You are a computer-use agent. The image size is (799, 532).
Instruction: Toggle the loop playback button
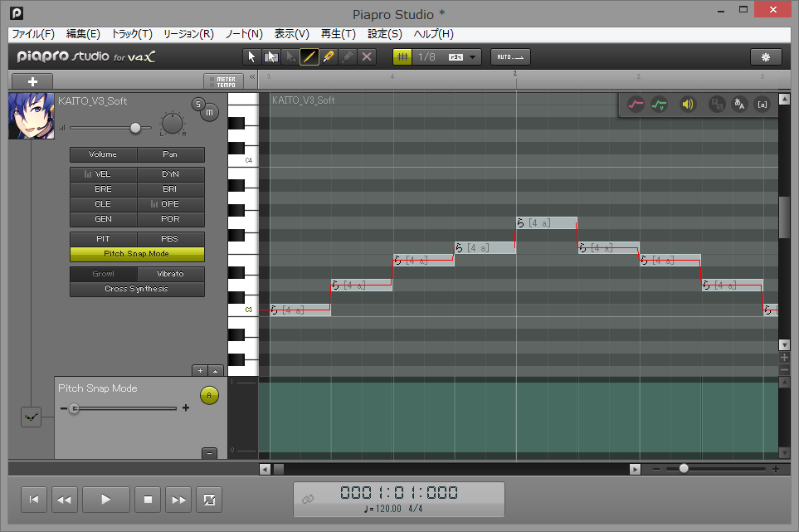coord(209,500)
